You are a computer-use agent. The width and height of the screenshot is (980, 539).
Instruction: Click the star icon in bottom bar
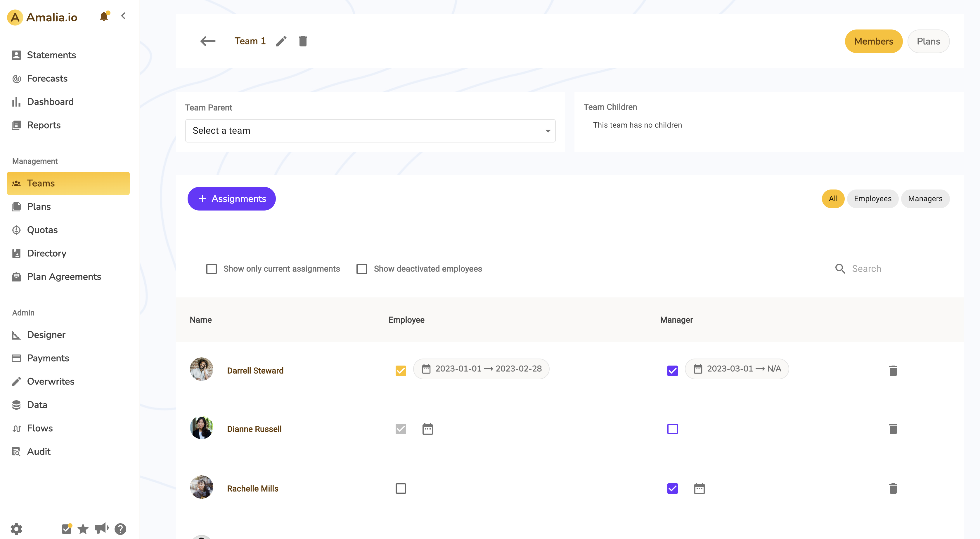coord(83,528)
